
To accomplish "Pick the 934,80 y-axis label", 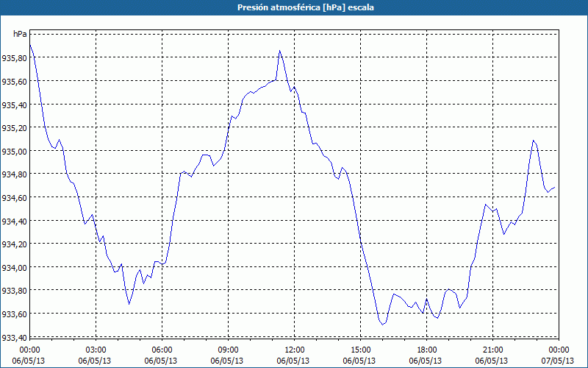I will tap(14, 174).
